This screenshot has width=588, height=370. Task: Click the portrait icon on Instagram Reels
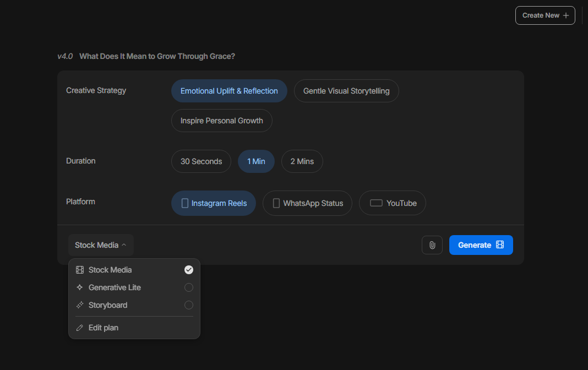pos(185,203)
